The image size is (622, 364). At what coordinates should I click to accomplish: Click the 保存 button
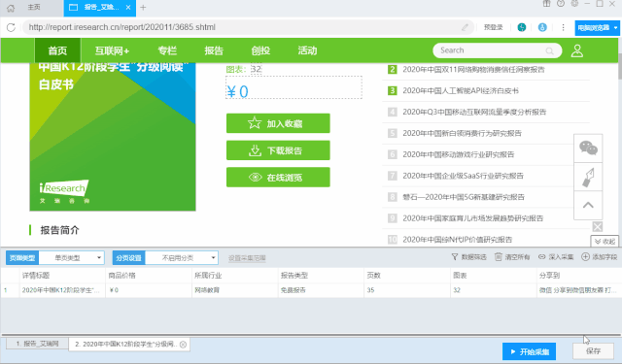[593, 351]
